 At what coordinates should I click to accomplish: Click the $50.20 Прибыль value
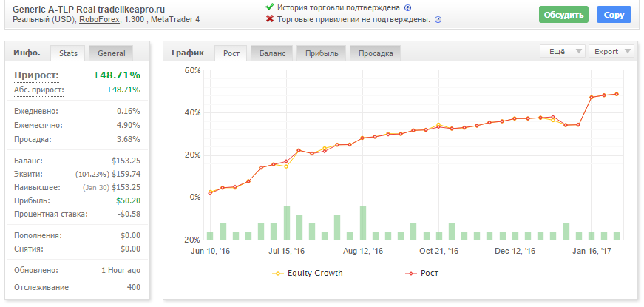128,200
